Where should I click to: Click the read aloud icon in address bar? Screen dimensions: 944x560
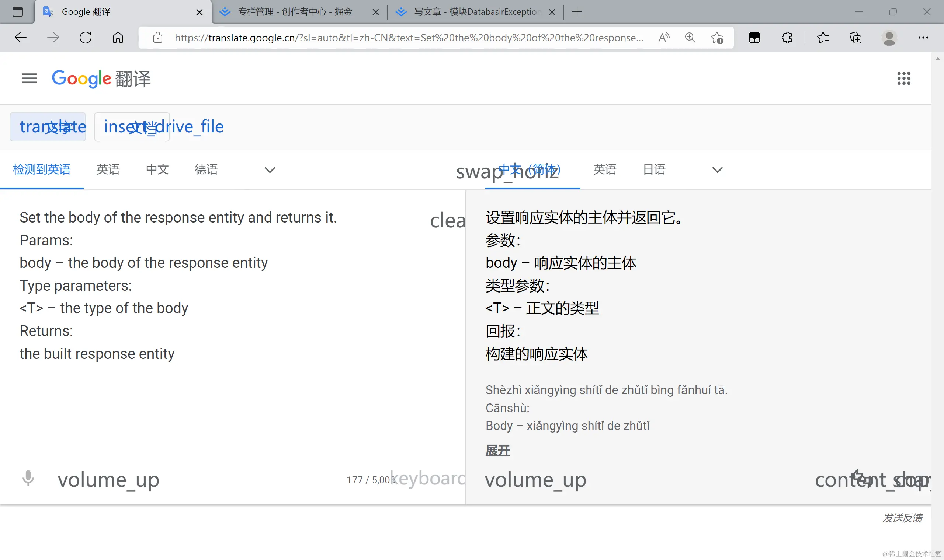663,37
